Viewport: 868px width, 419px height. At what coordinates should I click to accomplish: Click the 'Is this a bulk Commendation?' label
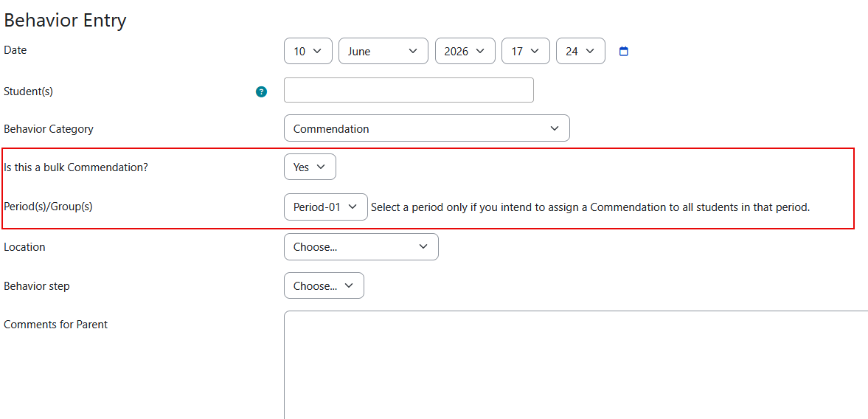(x=76, y=167)
